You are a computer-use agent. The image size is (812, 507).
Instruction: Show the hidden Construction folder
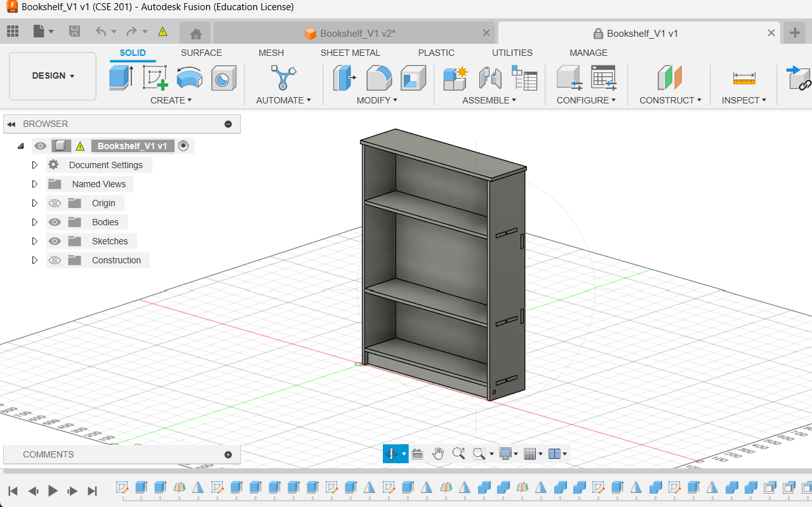(x=55, y=260)
